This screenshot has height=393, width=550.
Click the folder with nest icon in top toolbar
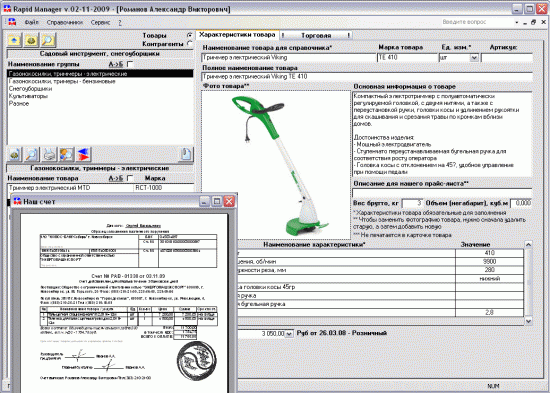point(31,40)
